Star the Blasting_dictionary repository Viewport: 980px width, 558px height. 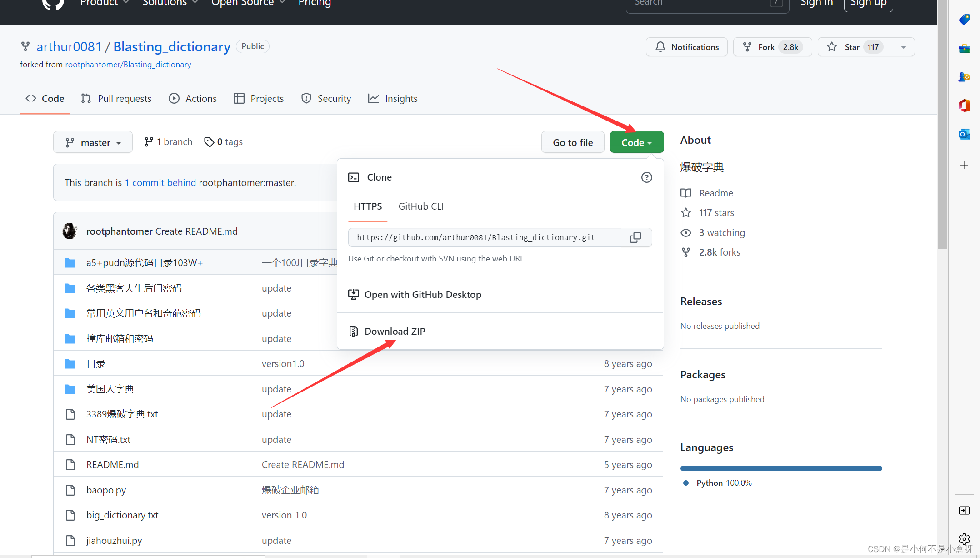pos(855,47)
